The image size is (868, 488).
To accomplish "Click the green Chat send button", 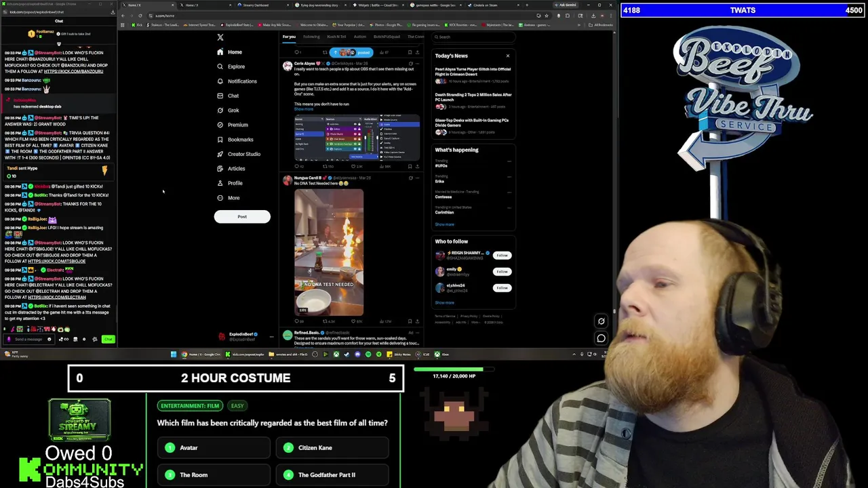I will [x=108, y=339].
